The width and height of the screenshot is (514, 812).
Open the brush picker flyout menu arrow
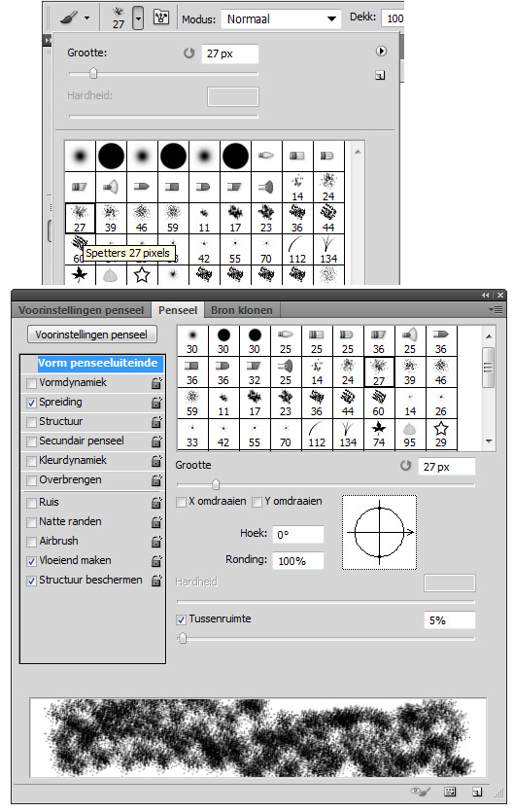click(x=381, y=51)
